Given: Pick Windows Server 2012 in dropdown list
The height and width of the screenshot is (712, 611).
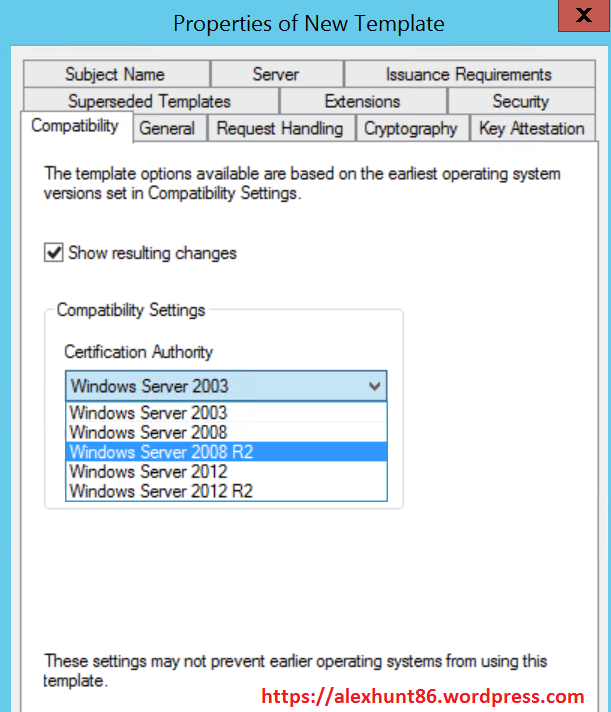Looking at the screenshot, I should 148,471.
